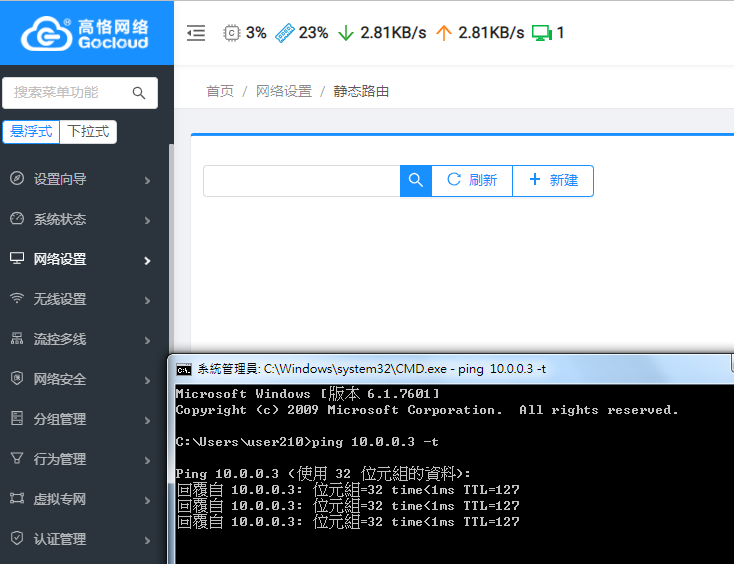Collapse the sidebar with the menu fold icon

[x=196, y=33]
